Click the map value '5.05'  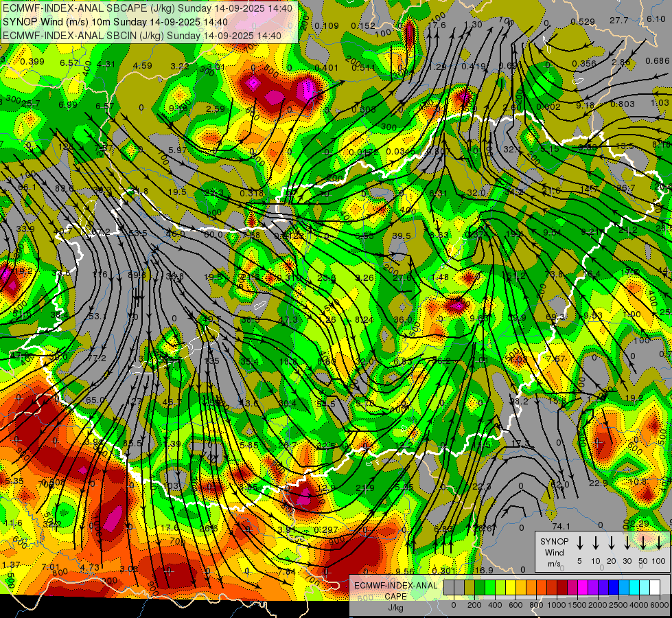click(404, 487)
